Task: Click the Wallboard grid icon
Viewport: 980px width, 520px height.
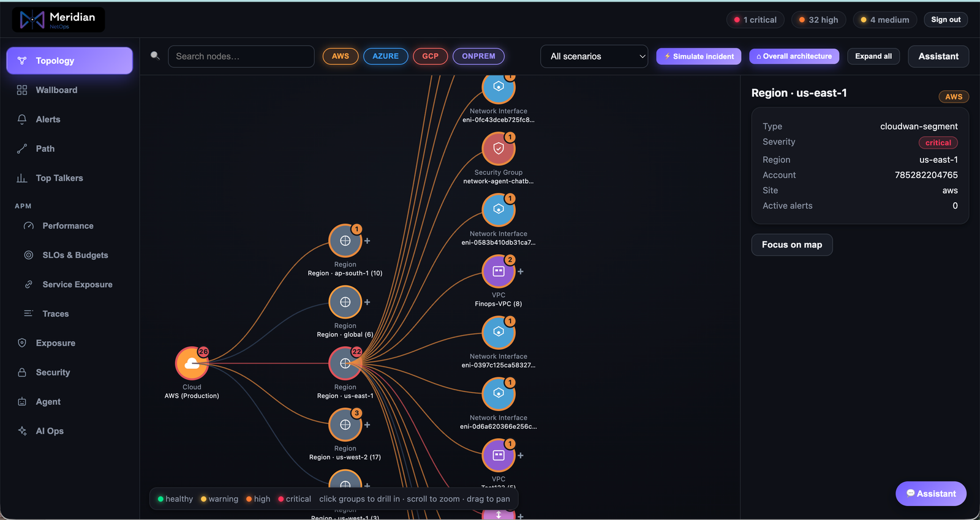Action: [x=22, y=90]
